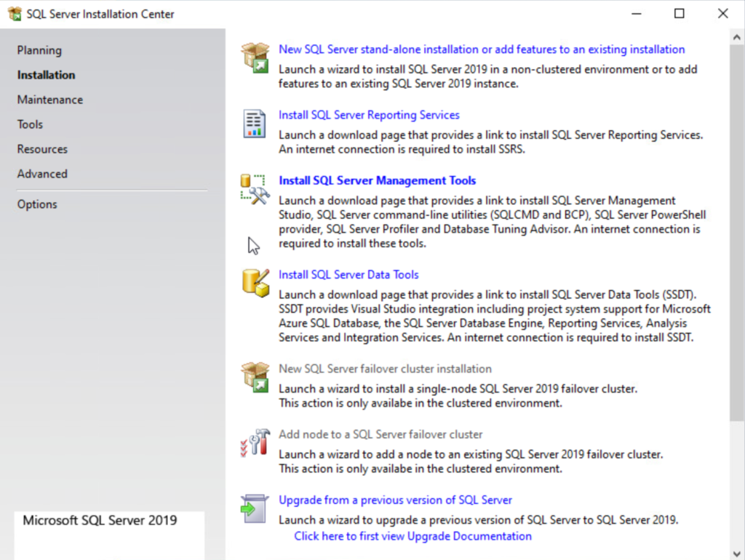Click the Reporting Services document icon
745x560 pixels.
255,124
